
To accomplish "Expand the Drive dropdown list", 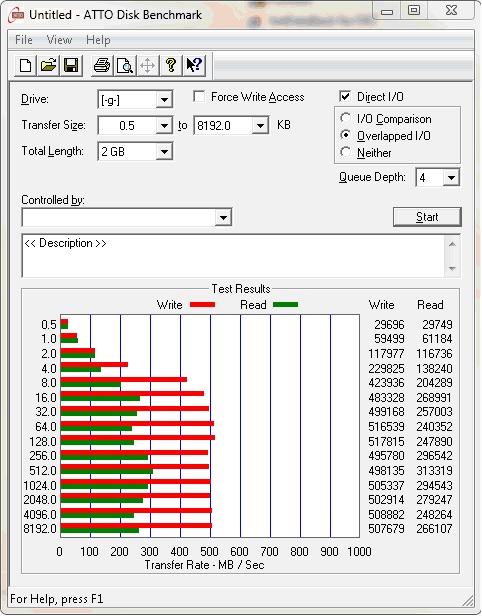I will tap(164, 100).
